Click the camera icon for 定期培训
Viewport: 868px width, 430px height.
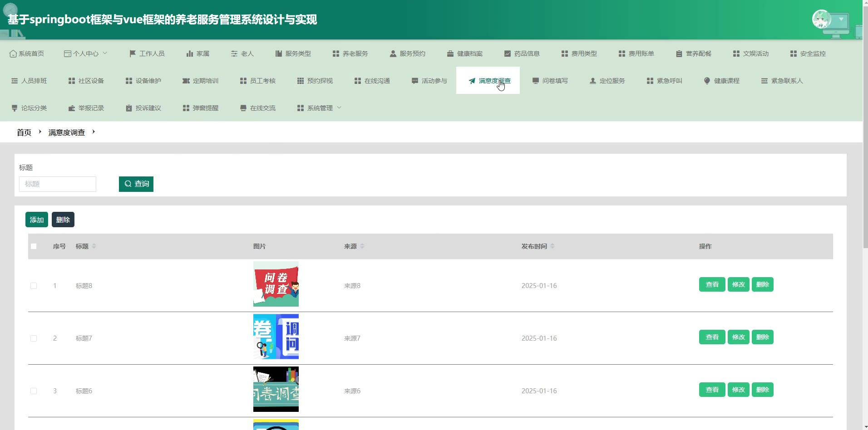point(186,81)
